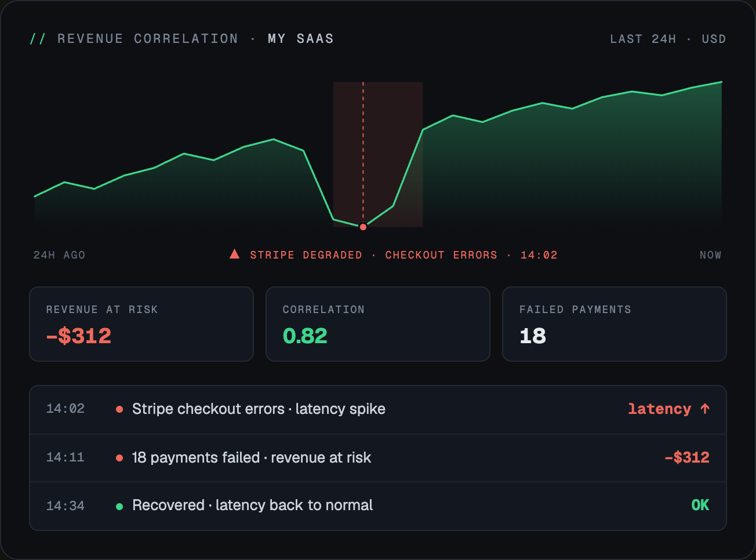This screenshot has height=560, width=756.
Task: Click the 'USD' currency label
Action: click(714, 39)
